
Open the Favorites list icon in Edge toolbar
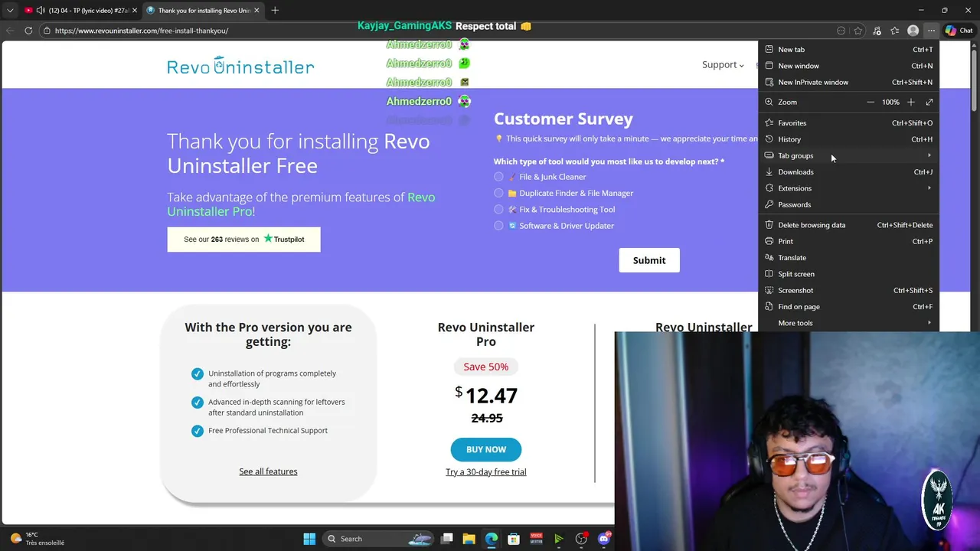[894, 31]
